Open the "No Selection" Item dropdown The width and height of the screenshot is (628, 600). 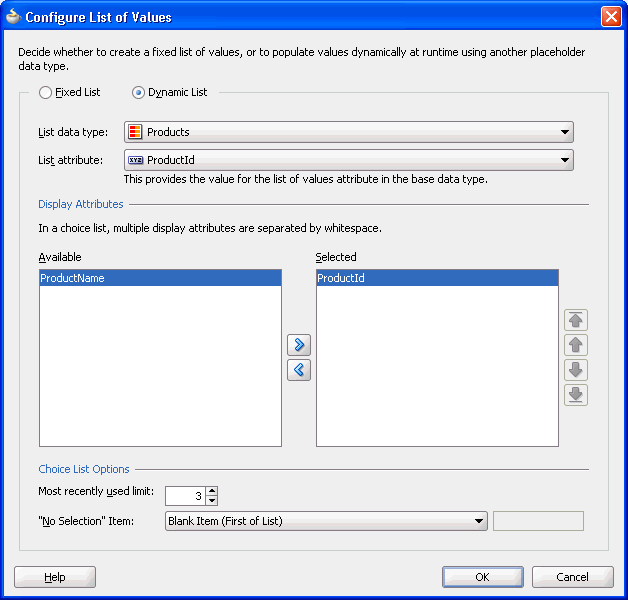tap(326, 521)
